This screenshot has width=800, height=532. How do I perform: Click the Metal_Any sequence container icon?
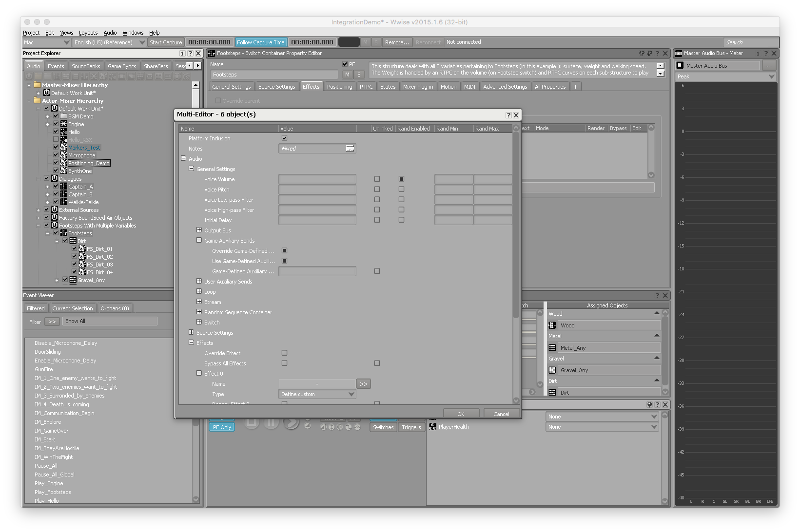[x=552, y=348]
